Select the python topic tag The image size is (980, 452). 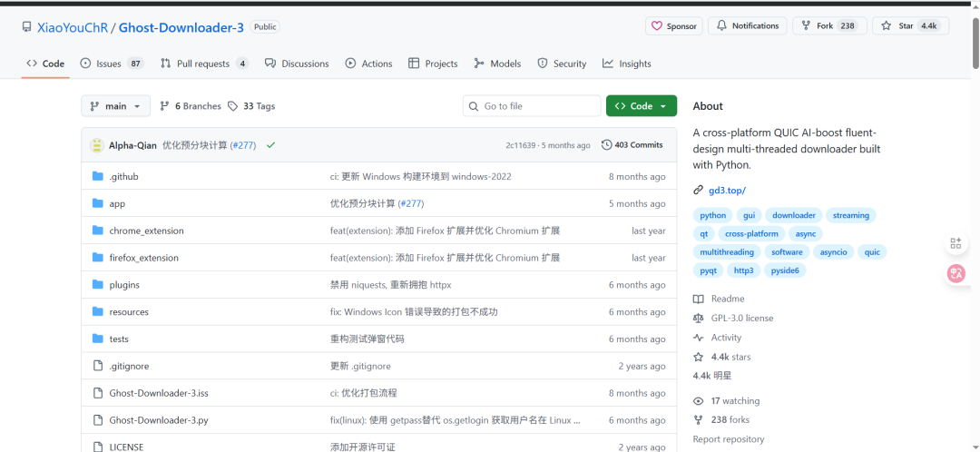[x=713, y=215]
